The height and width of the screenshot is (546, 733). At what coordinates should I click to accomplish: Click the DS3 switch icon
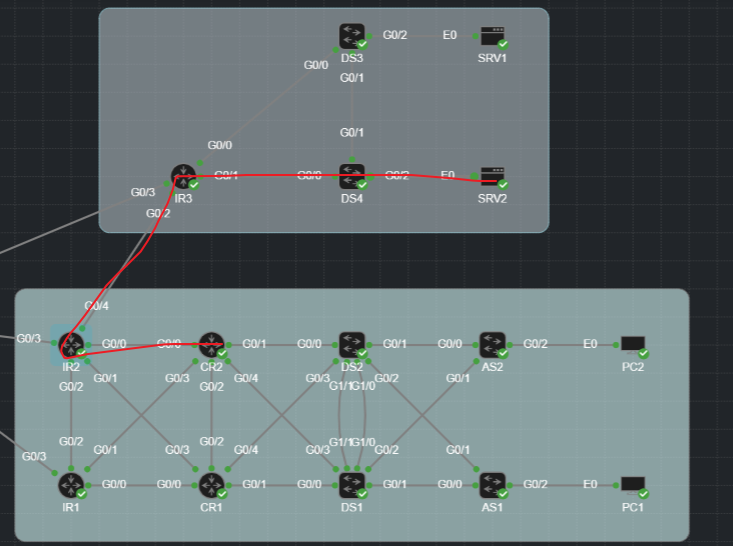(x=352, y=36)
